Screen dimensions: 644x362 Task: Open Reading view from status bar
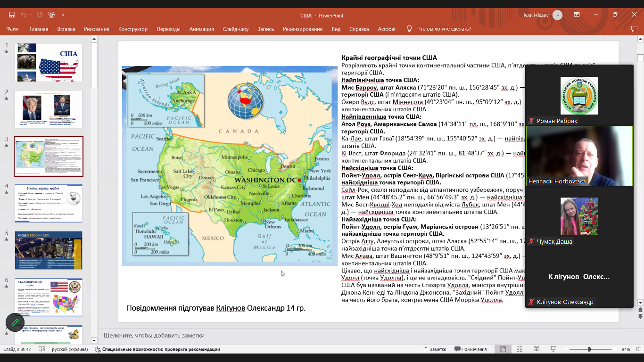pyautogui.click(x=536, y=349)
